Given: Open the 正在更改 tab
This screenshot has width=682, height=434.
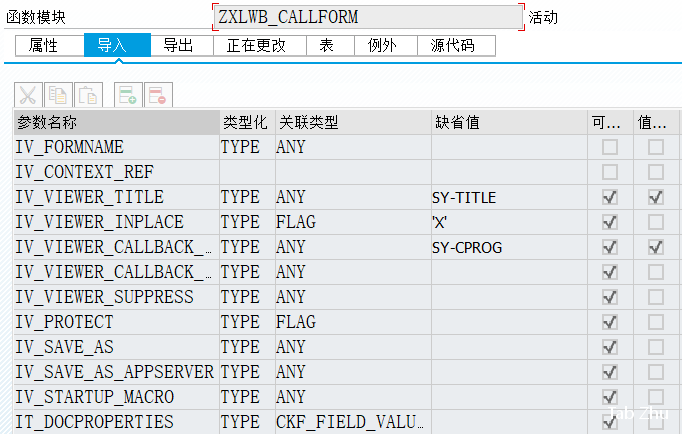Looking at the screenshot, I should pos(260,46).
